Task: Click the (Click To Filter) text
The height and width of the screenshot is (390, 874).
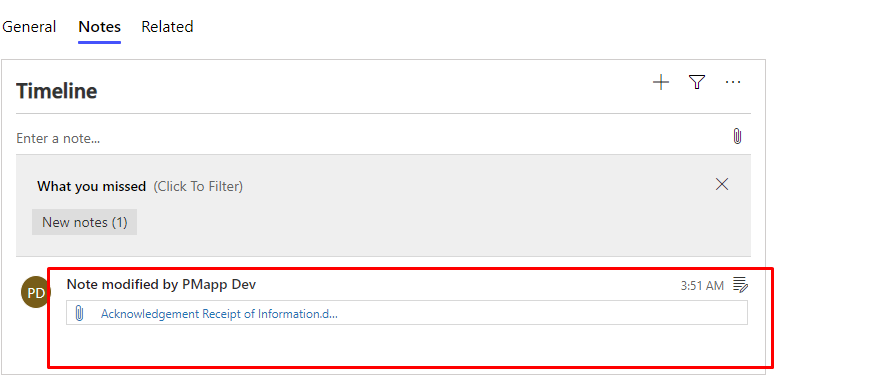Action: [198, 186]
